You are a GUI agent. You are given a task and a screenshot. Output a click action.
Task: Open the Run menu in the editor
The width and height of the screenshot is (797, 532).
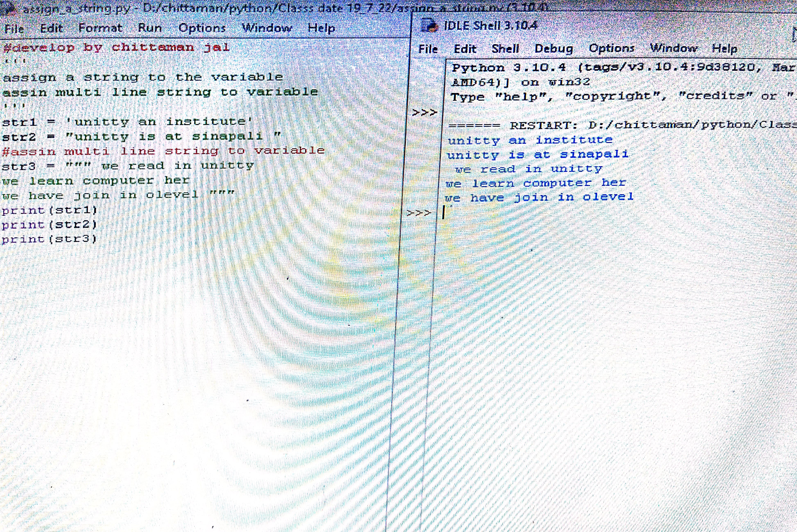[150, 28]
